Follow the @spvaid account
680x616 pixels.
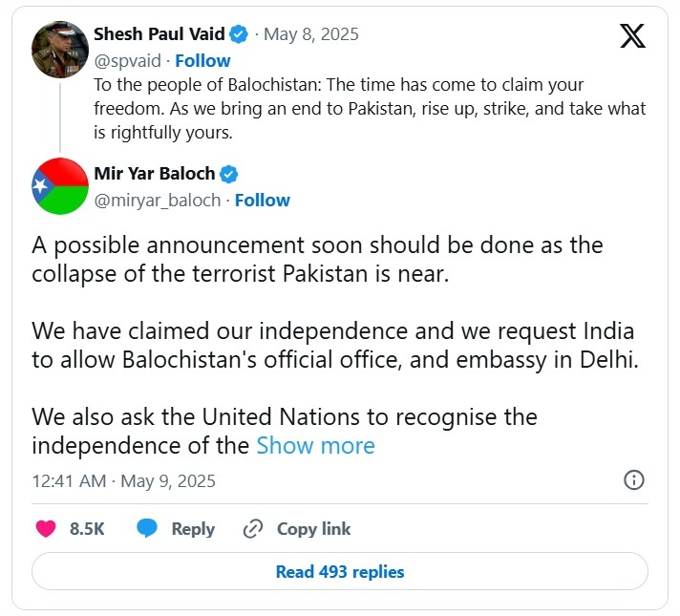[x=203, y=61]
